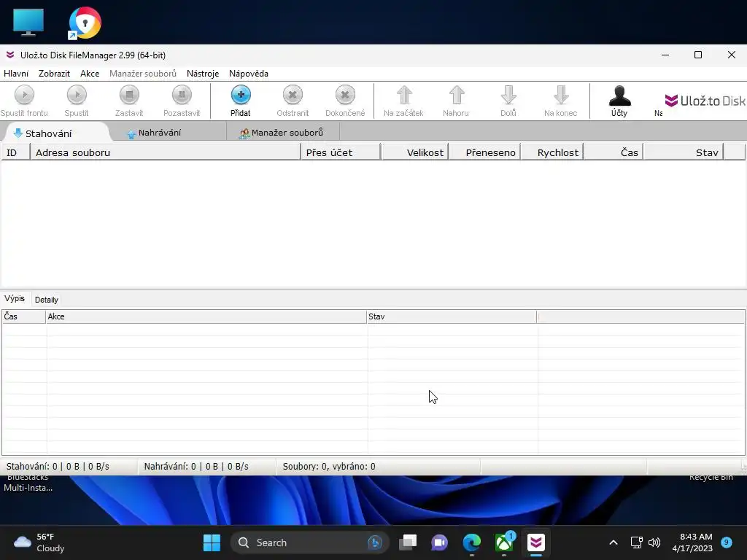Close the Ulož.to FileManager window
747x560 pixels.
(731, 55)
